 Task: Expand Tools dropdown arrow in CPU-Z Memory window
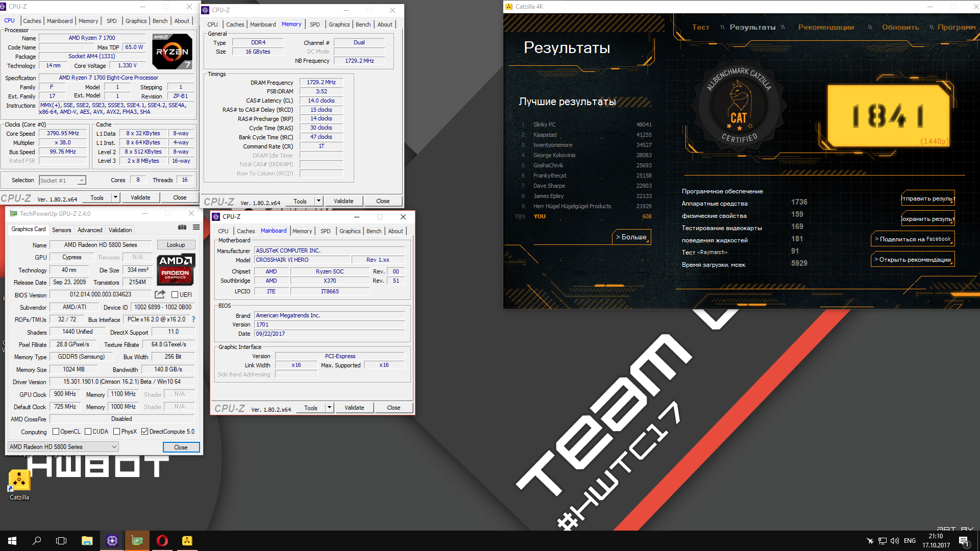coord(318,201)
